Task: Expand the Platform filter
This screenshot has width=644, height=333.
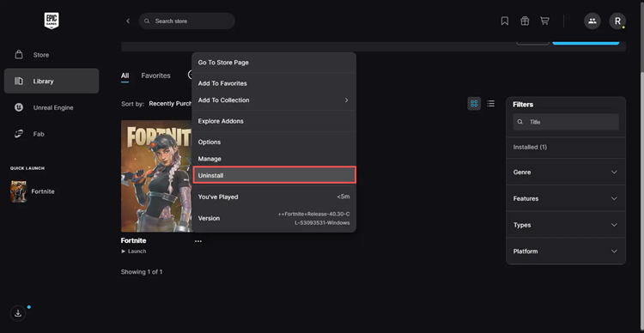Action: (566, 251)
